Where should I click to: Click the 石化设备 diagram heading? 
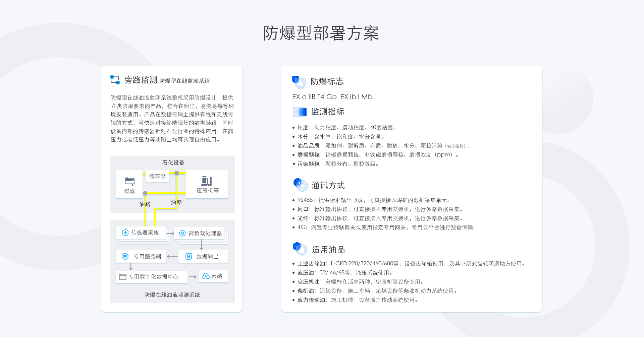173,162
